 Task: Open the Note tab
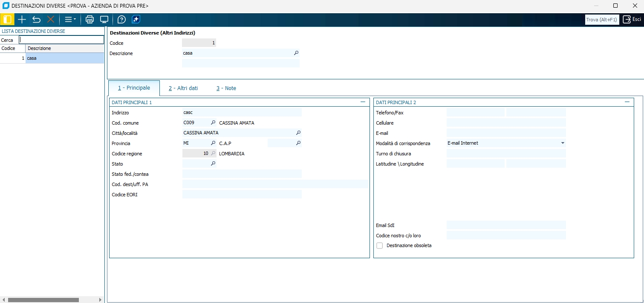coord(226,88)
